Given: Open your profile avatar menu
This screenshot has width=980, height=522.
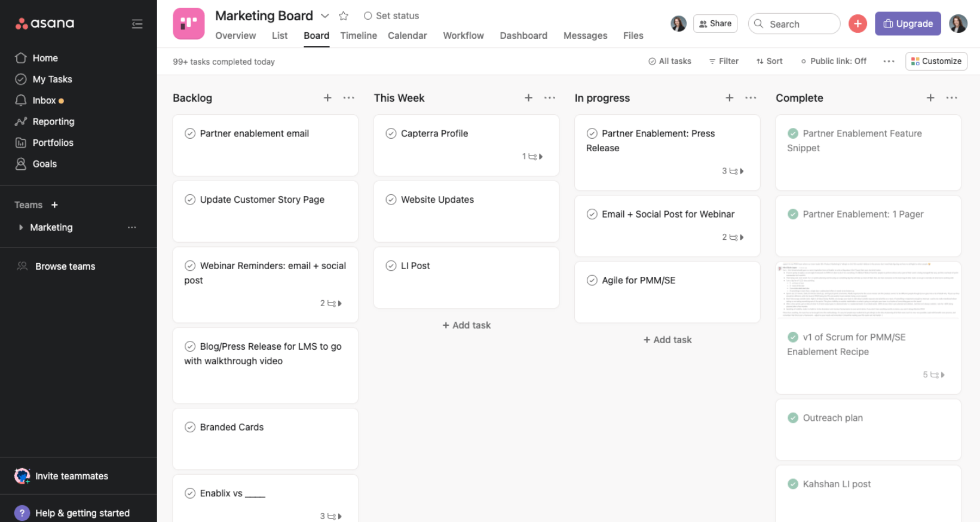Looking at the screenshot, I should tap(958, 23).
